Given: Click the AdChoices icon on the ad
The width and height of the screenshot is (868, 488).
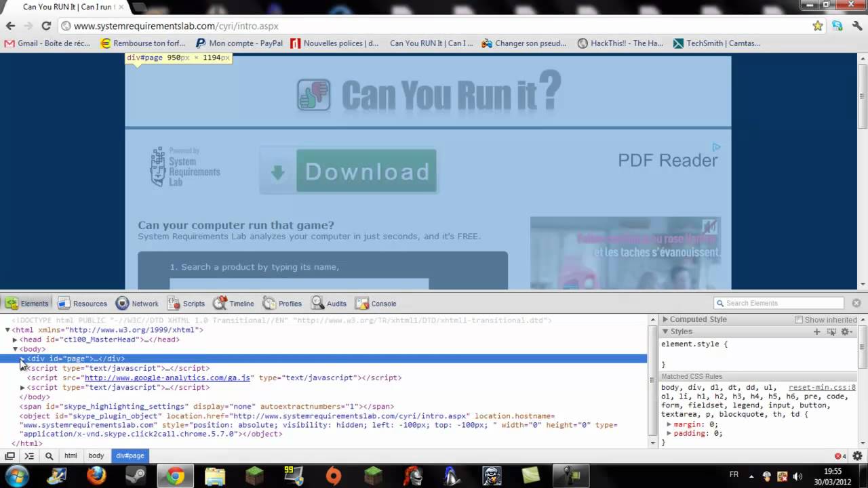Looking at the screenshot, I should coord(716,146).
